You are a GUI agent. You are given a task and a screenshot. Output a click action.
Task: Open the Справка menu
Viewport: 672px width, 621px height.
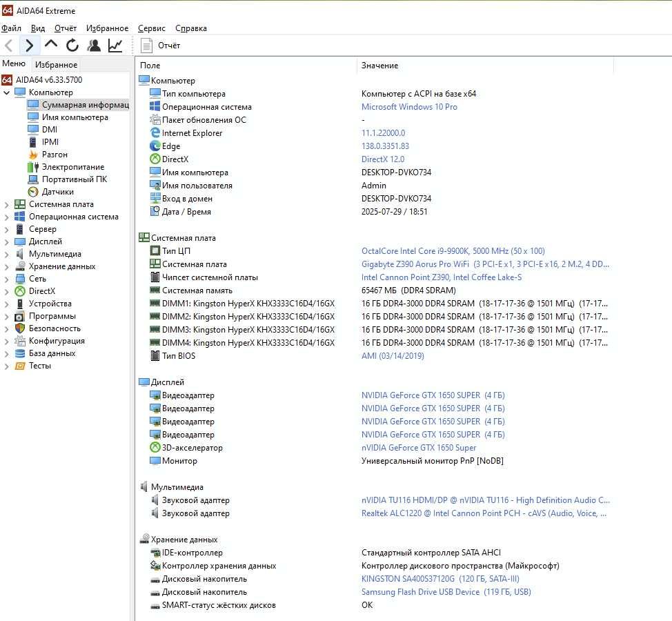190,28
